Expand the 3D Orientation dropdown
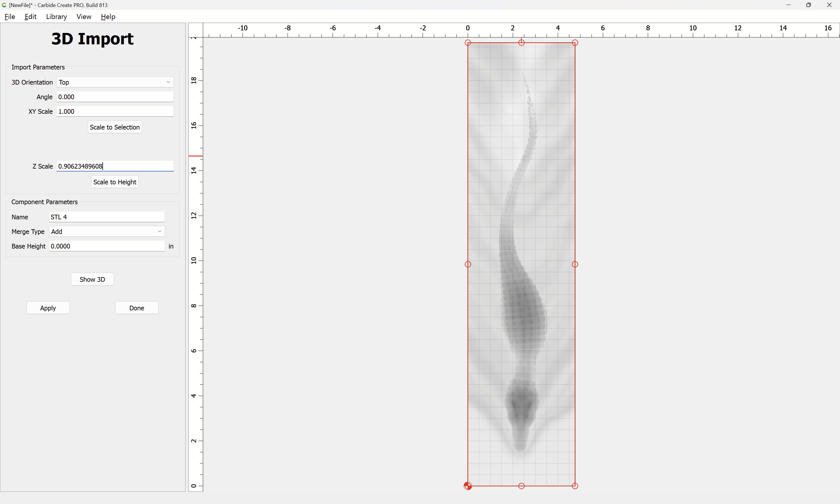 (x=115, y=82)
